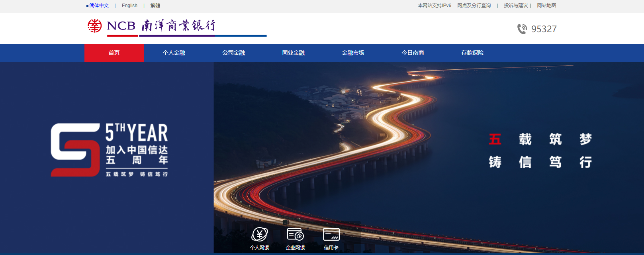This screenshot has width=644, height=255.
Task: Open 网点及分行查询 branch lookup link
Action: click(x=474, y=6)
